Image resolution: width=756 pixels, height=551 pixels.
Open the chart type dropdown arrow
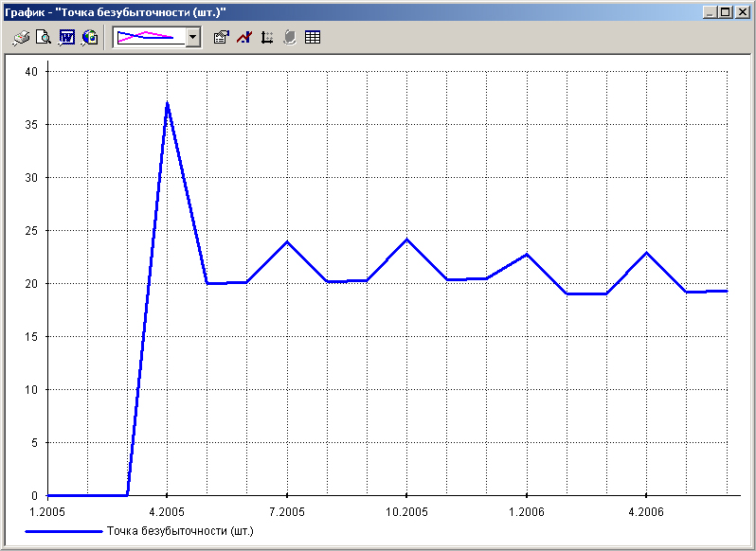[193, 37]
